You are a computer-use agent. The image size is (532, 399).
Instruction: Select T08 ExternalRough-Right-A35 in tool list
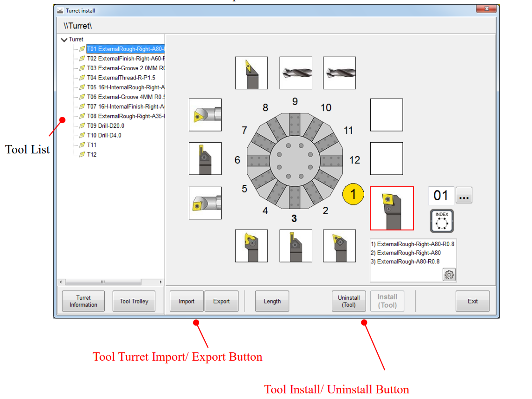126,116
